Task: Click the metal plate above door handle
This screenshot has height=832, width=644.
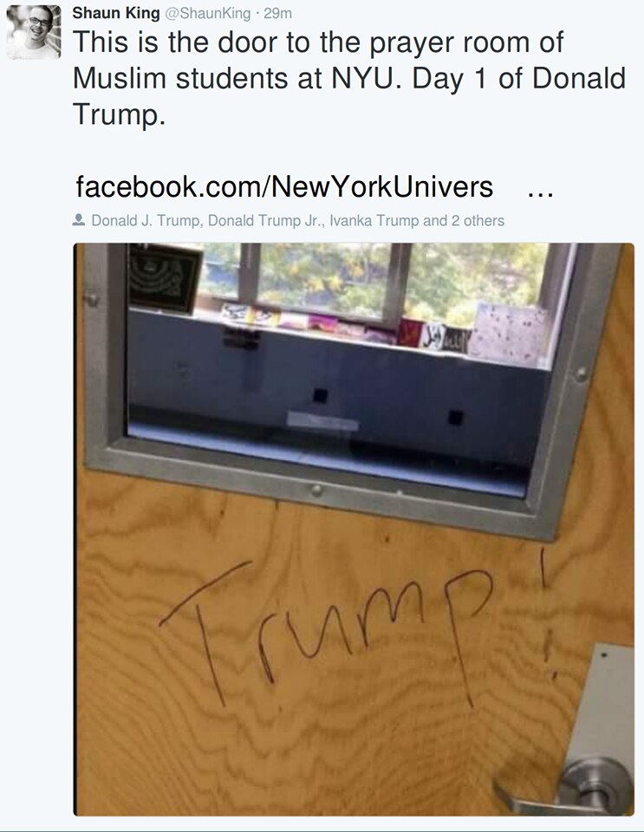Action: click(x=605, y=701)
